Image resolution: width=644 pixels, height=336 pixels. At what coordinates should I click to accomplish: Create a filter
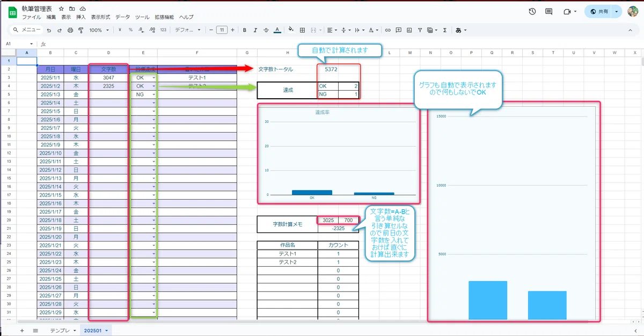[420, 30]
